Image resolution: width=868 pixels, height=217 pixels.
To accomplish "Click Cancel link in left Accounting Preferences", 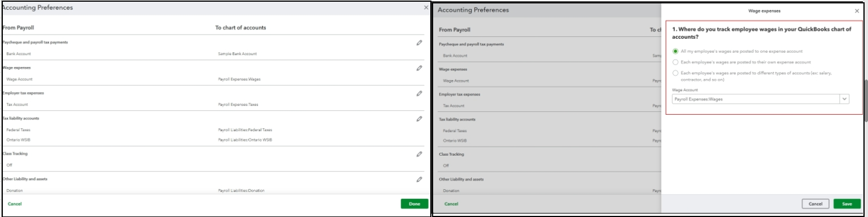I will 15,203.
